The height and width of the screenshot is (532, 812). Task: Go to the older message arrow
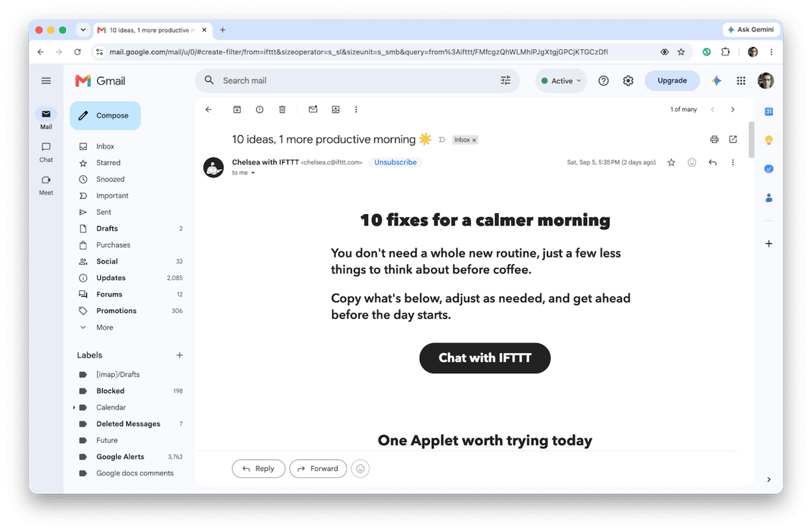point(733,110)
